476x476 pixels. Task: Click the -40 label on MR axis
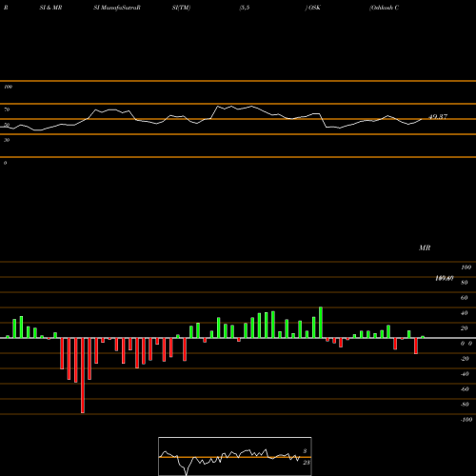point(465,374)
